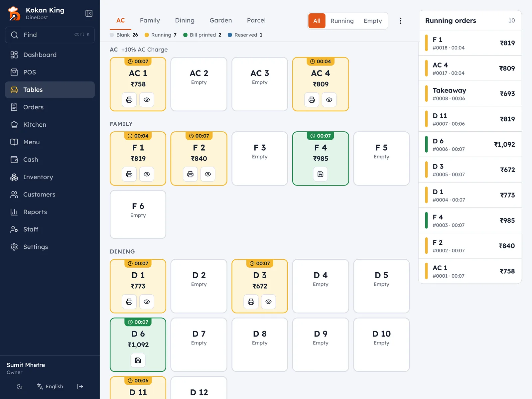532x399 pixels.
Task: Settle bill on table D 6
Action: coord(138,360)
